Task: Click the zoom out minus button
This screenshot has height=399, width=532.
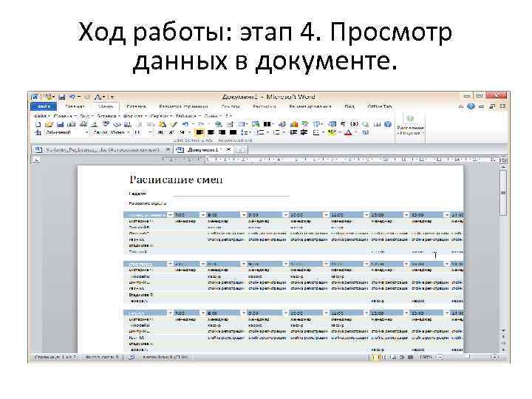Action: coord(440,358)
